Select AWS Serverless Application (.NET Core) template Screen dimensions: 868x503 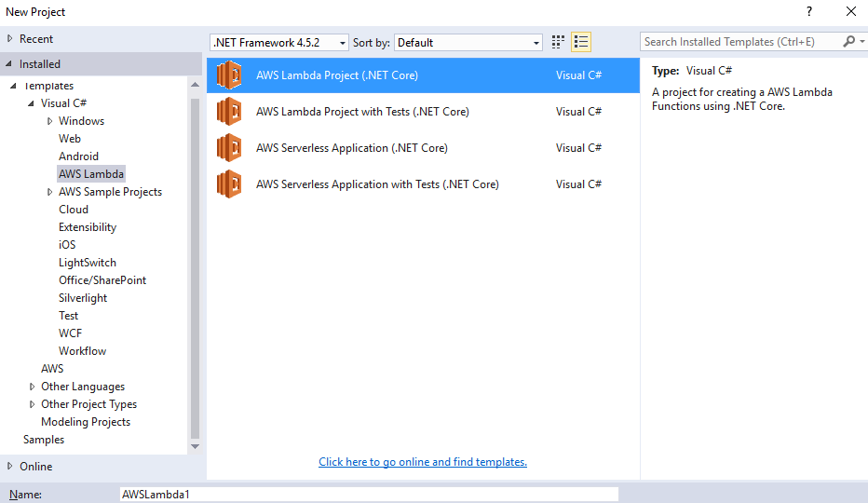pos(423,148)
